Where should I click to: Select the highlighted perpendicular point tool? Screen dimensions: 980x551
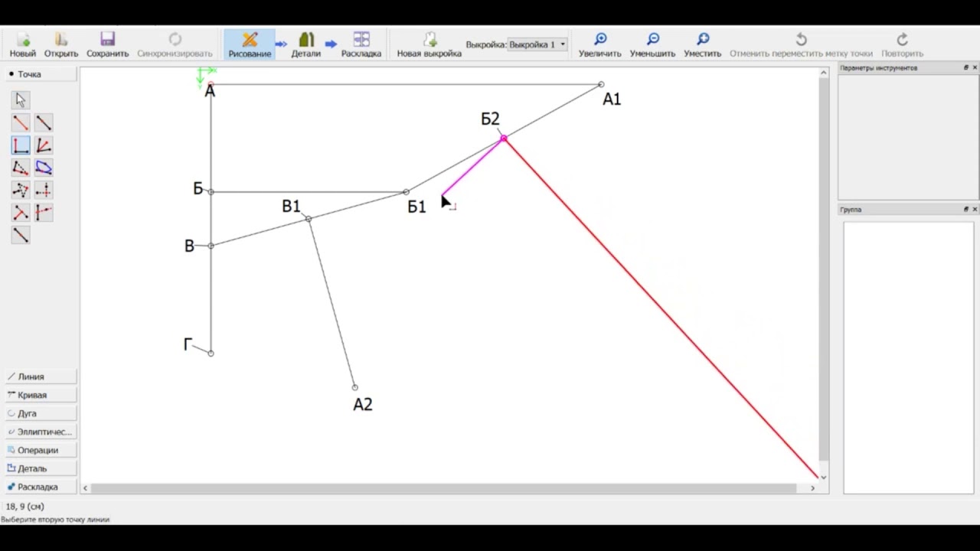(x=21, y=145)
